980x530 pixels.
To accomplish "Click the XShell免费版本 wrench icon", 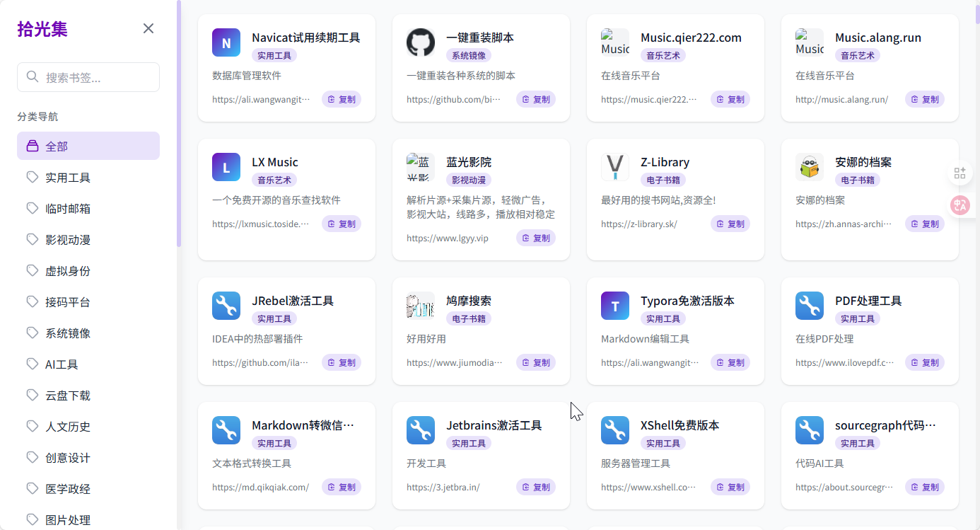I will 615,430.
